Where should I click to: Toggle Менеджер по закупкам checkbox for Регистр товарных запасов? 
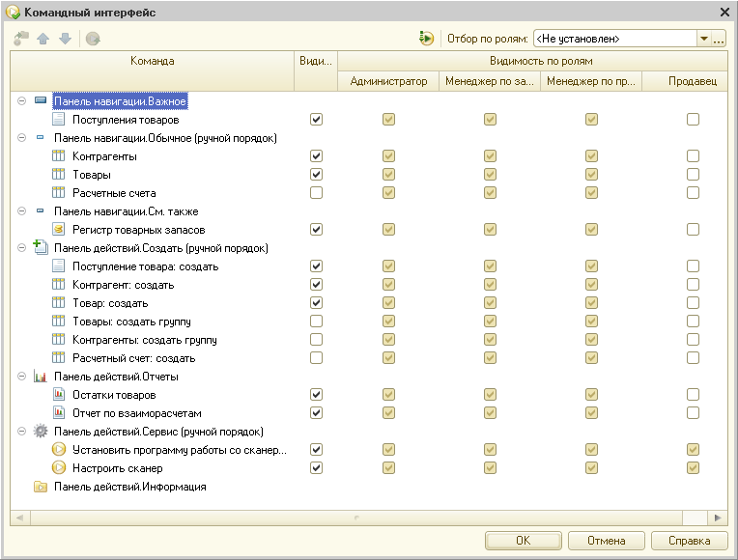pos(490,229)
